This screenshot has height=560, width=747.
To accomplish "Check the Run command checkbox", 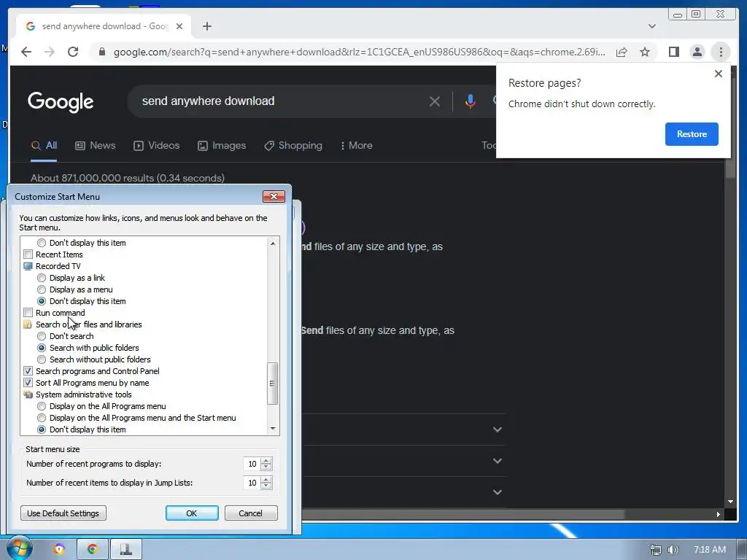I will click(x=28, y=313).
